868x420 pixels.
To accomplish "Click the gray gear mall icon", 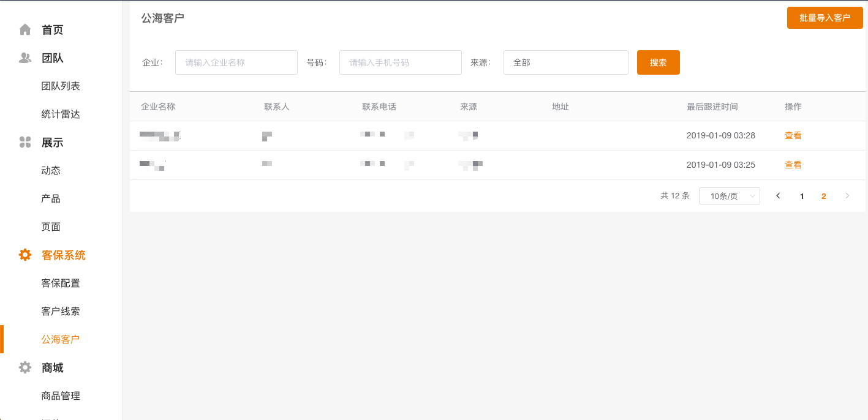I will pos(25,367).
